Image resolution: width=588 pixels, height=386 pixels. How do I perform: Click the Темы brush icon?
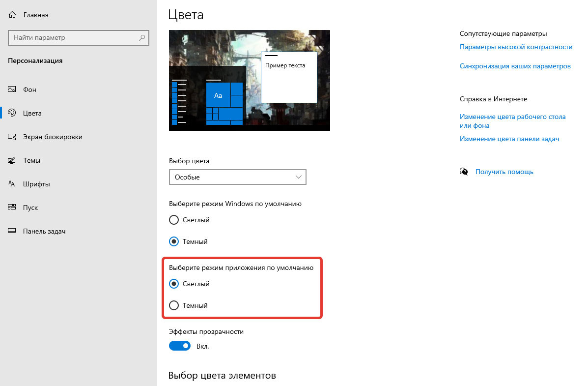(12, 160)
